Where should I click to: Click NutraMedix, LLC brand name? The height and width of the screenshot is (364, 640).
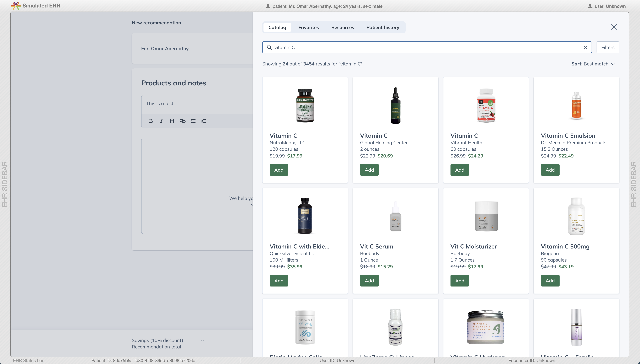tap(287, 143)
